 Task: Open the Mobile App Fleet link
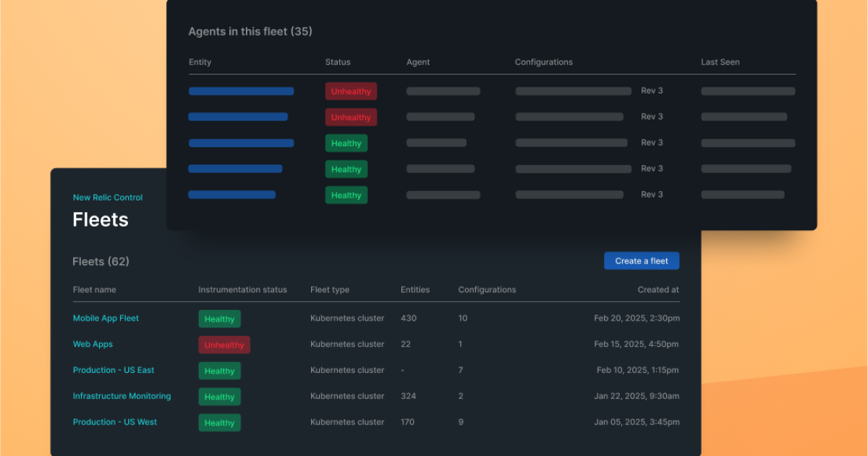(106, 318)
